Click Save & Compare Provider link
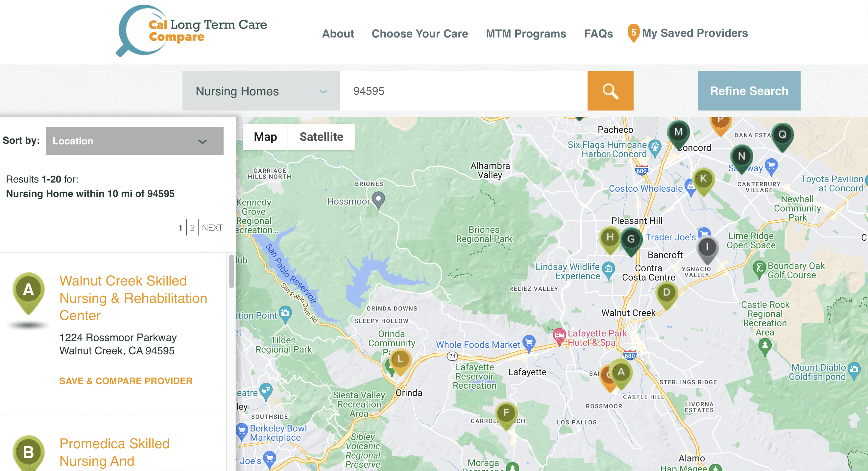The height and width of the screenshot is (471, 868). coord(126,381)
